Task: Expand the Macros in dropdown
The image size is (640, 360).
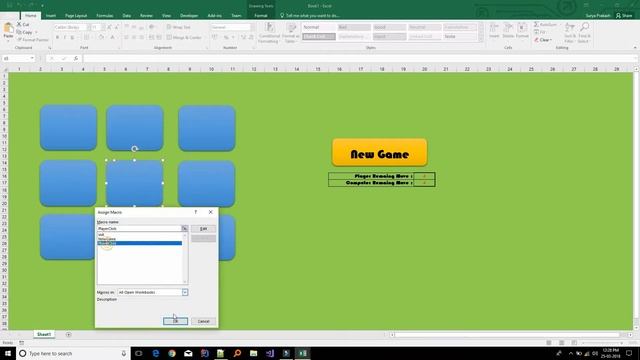Action: [185, 292]
